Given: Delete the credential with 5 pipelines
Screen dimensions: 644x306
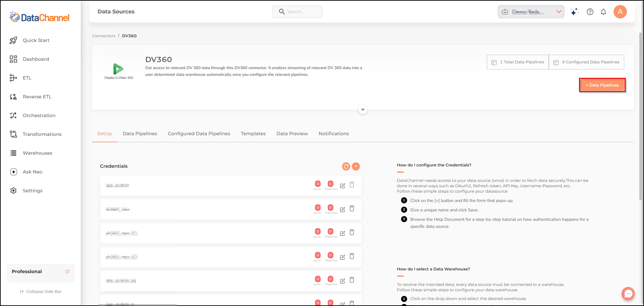Looking at the screenshot, I should (352, 185).
